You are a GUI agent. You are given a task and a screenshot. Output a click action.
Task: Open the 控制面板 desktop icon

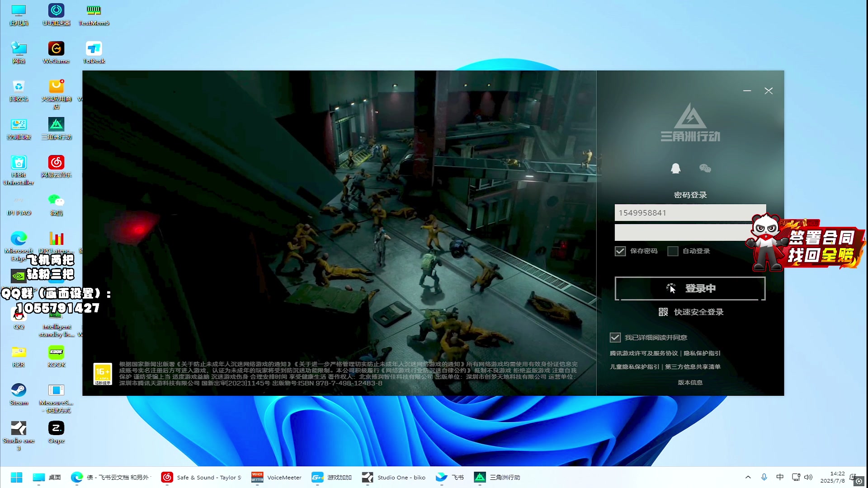click(x=19, y=128)
